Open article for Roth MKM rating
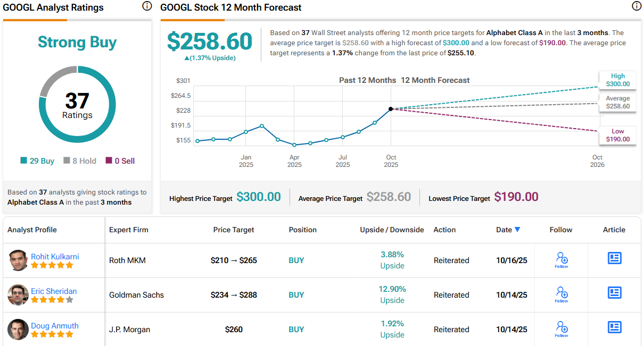Viewport: 644px width, 346px height. [614, 258]
